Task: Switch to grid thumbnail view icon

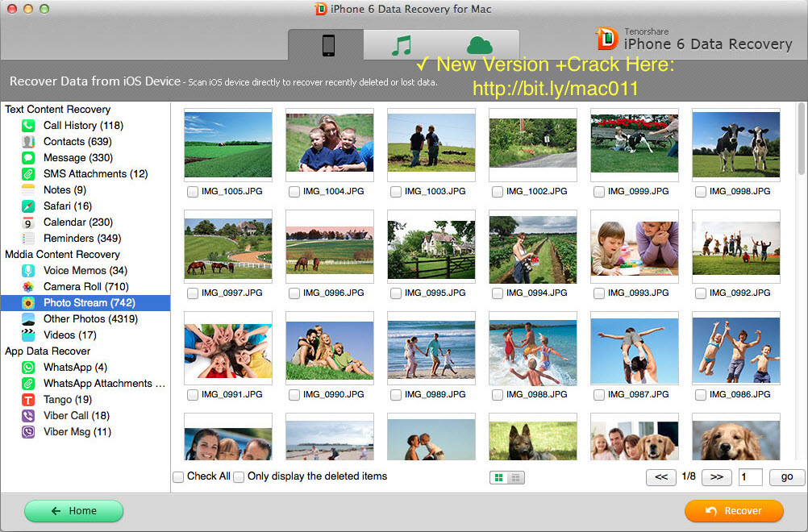Action: [499, 478]
